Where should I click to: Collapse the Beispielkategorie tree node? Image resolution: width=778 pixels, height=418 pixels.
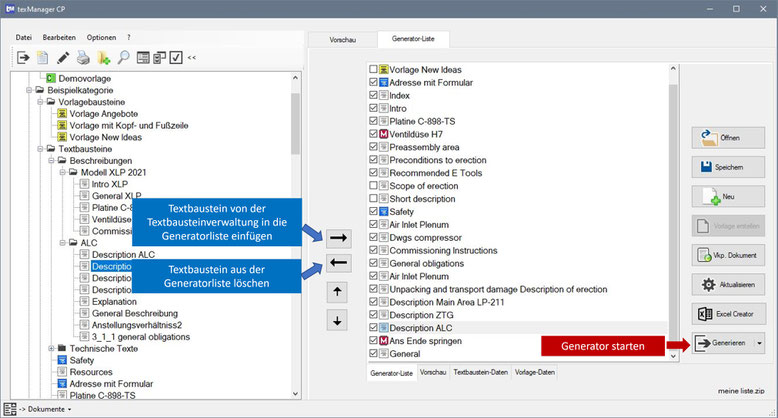point(29,90)
